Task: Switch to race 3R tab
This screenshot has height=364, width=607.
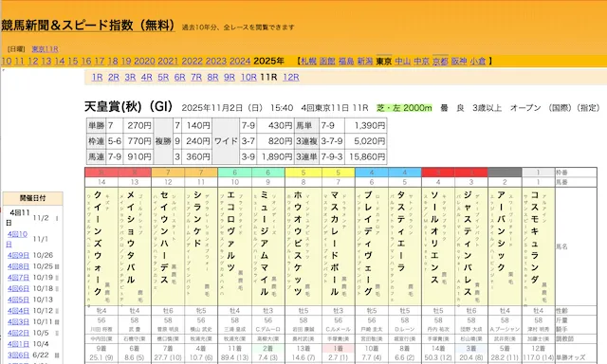Action: (130, 78)
